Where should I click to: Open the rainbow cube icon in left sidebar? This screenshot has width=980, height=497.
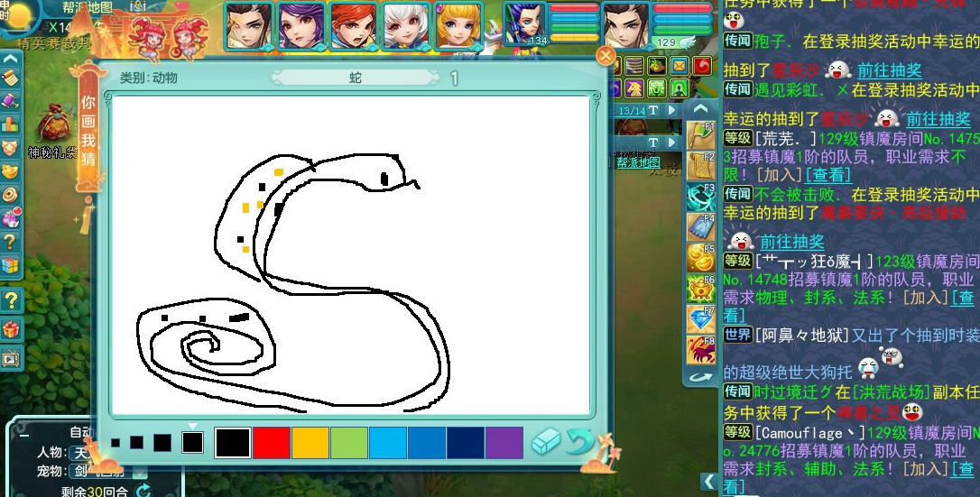(11, 264)
